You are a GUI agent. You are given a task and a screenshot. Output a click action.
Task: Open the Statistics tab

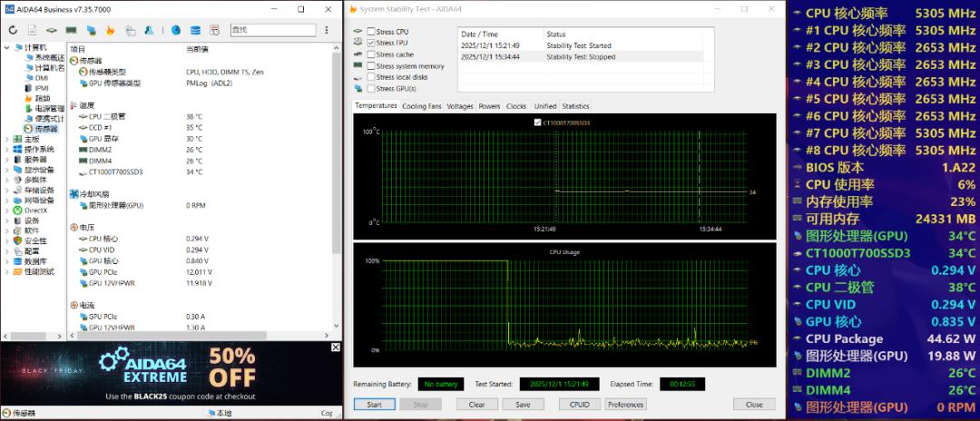(575, 106)
